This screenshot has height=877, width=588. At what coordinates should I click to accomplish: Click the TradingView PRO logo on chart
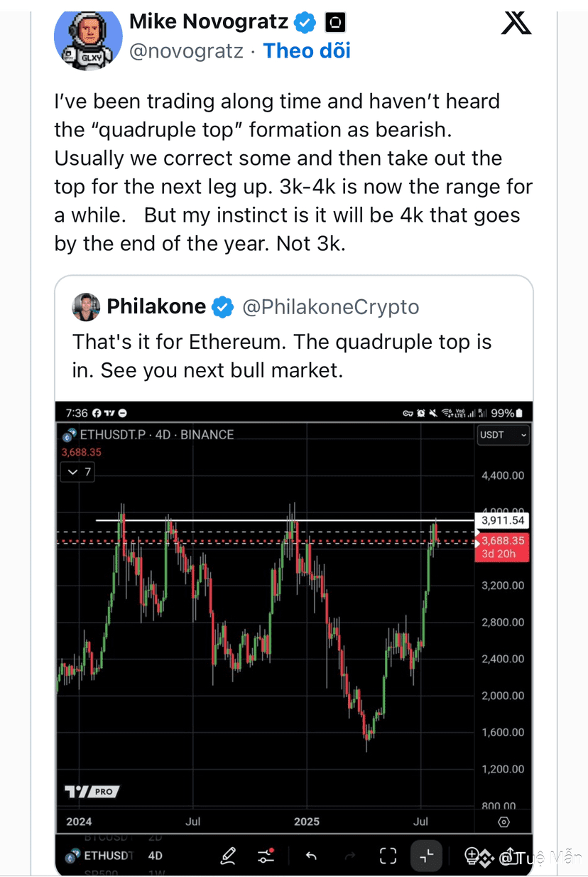[x=92, y=791]
